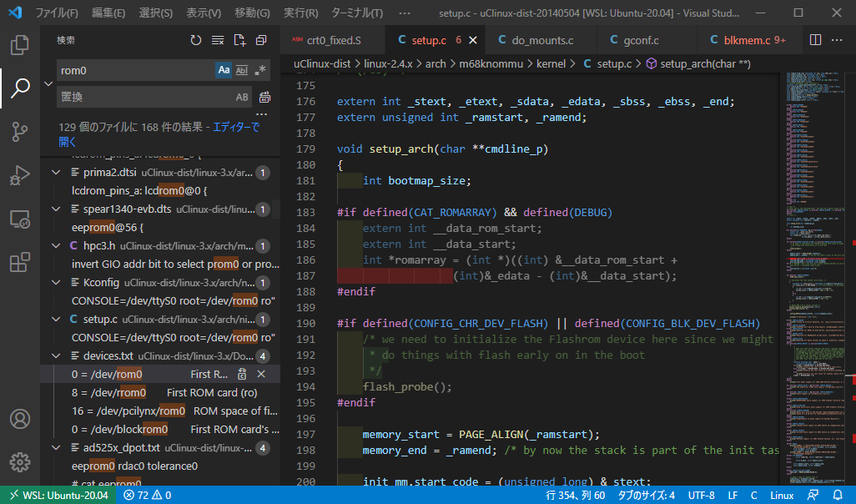Image resolution: width=856 pixels, height=504 pixels.
Task: Click the エディターで開く link
Action: (x=236, y=127)
